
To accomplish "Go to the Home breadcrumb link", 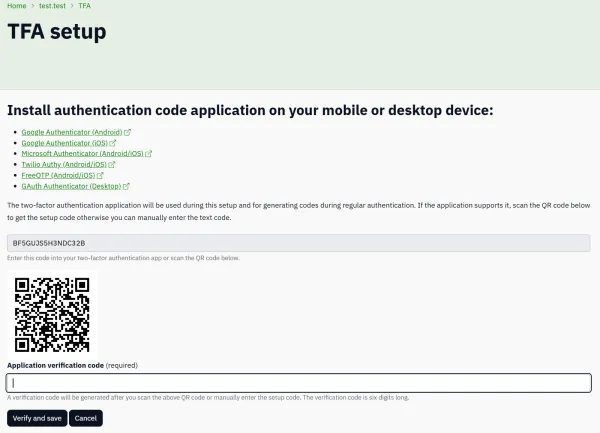I will pyautogui.click(x=17, y=6).
